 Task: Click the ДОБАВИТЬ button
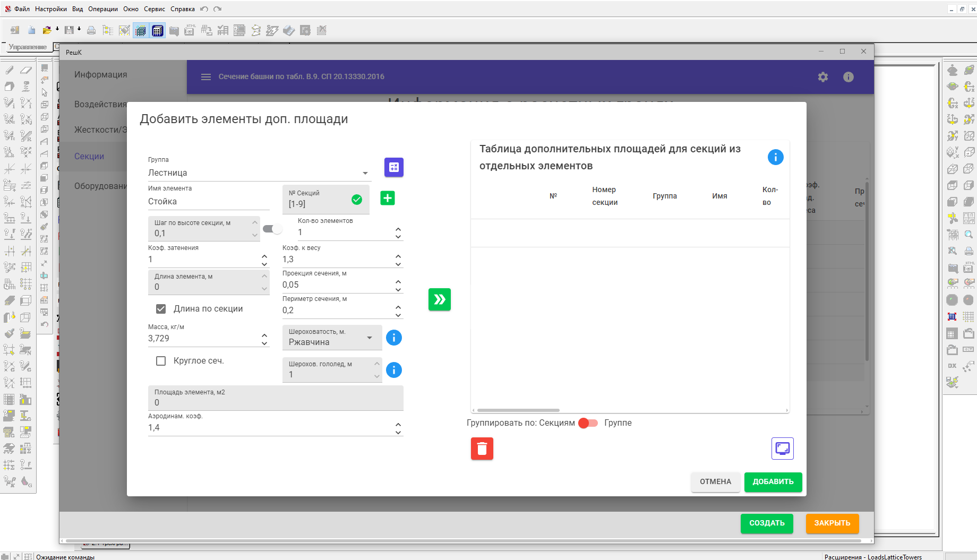tap(773, 482)
